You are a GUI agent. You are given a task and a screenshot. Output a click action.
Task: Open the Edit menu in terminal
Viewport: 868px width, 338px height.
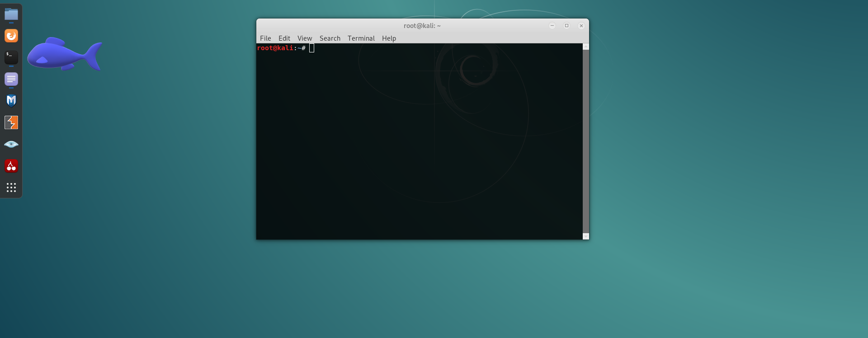pyautogui.click(x=284, y=38)
